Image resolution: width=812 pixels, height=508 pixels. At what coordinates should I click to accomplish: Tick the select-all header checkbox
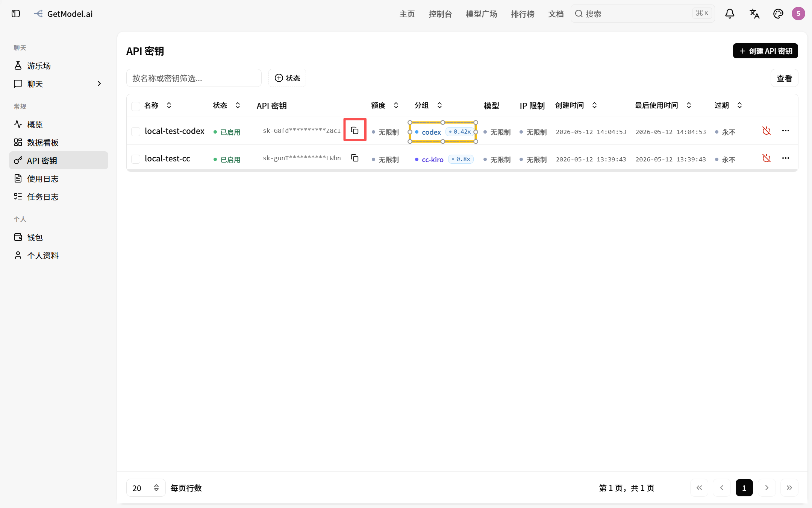coord(136,106)
